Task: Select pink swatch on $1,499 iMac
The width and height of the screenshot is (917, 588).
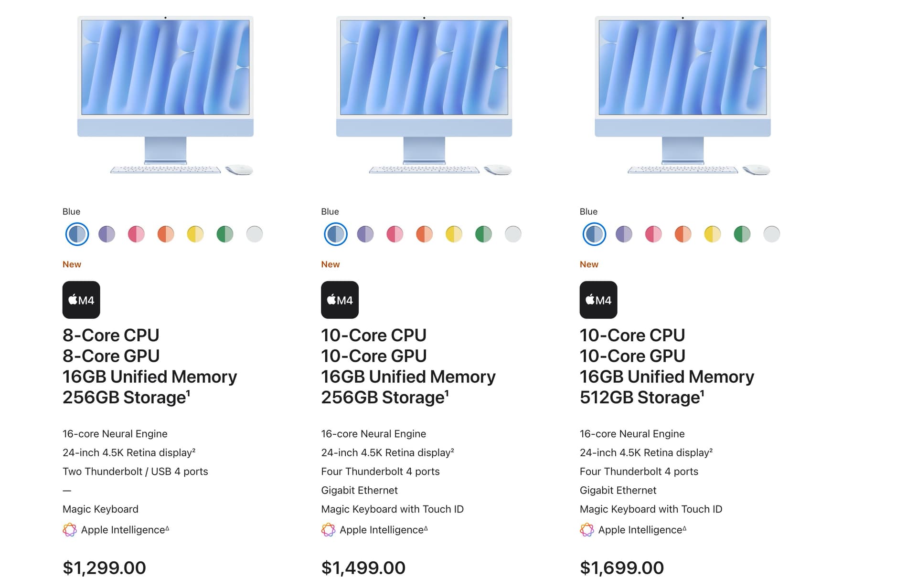Action: (x=395, y=234)
